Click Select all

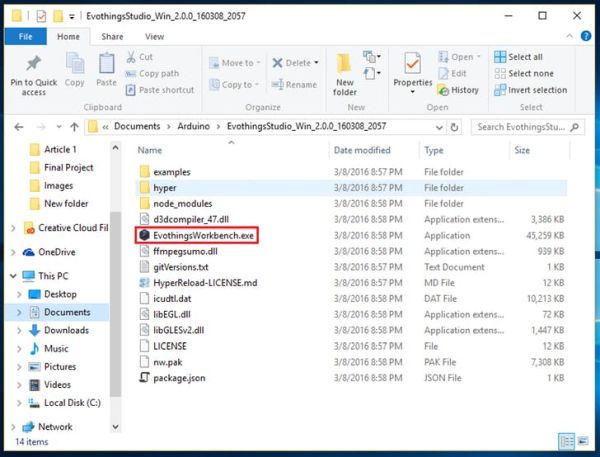(518, 57)
